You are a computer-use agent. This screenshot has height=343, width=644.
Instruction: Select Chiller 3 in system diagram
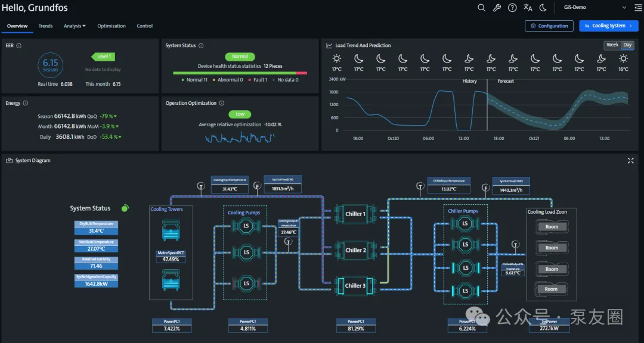click(355, 286)
